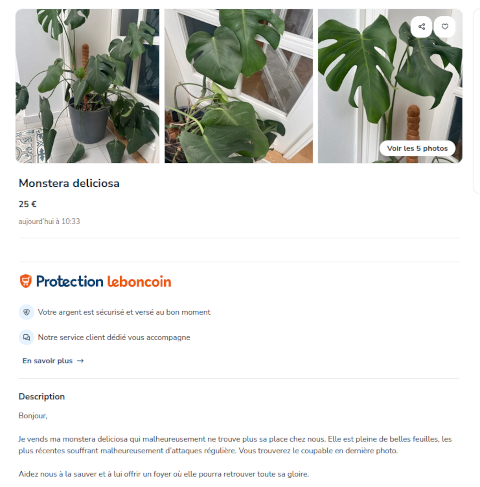This screenshot has width=480, height=487.
Task: Click the secured money shield icon
Action: click(26, 312)
